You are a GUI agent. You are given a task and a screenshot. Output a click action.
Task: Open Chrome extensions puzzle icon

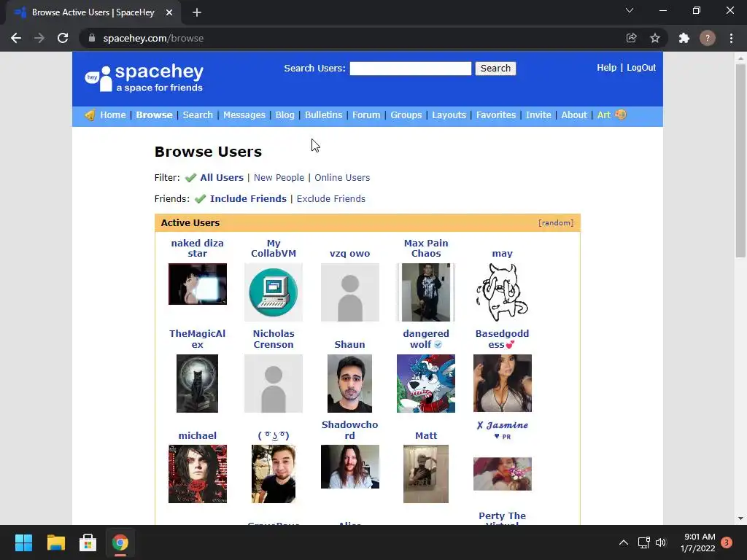[x=684, y=38]
